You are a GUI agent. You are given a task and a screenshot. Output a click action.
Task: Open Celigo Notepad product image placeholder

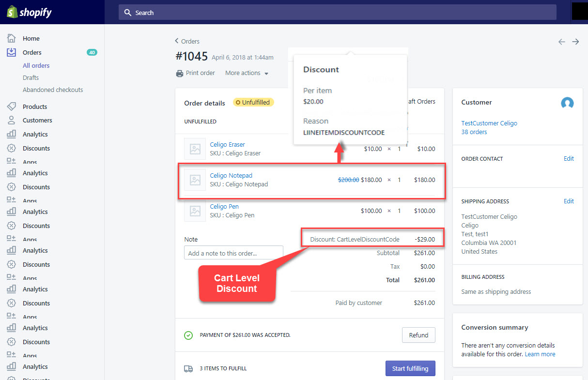(x=195, y=180)
